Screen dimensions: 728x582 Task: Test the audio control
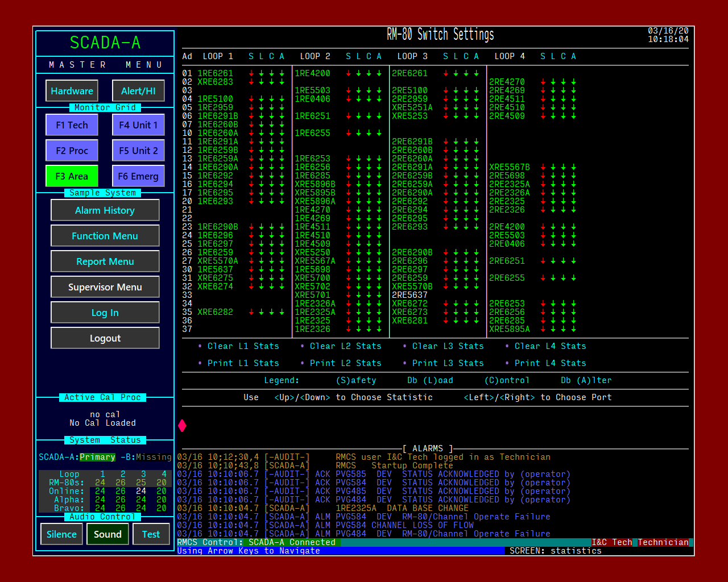coord(151,534)
